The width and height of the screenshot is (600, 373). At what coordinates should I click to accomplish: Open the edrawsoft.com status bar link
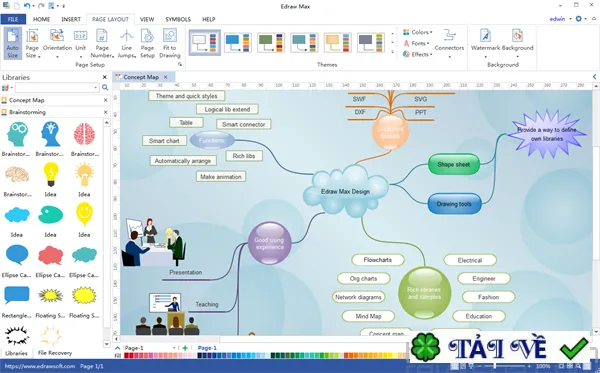pos(39,366)
